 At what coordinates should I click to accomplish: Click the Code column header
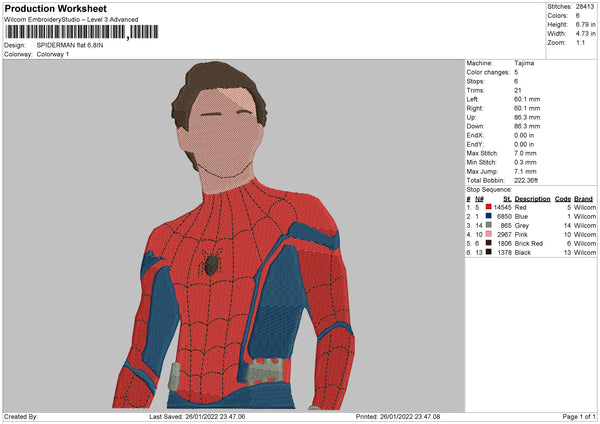pos(563,198)
